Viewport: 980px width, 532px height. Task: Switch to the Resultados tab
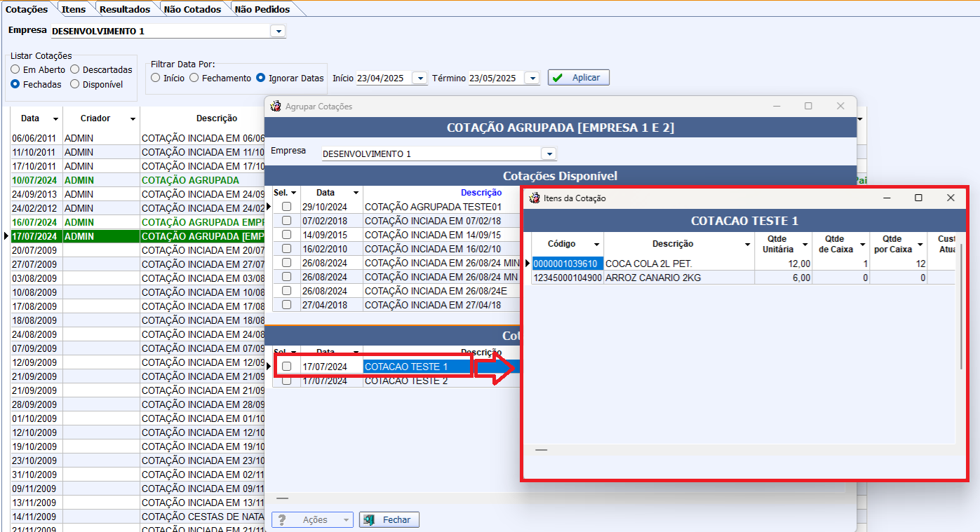[124, 10]
